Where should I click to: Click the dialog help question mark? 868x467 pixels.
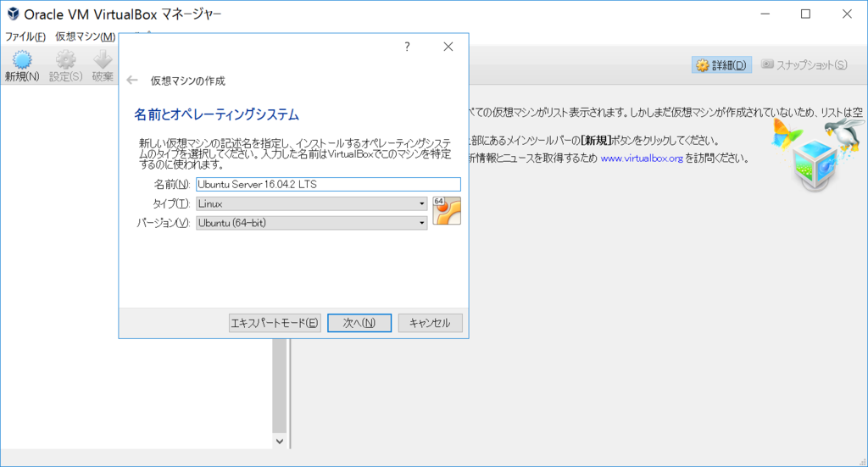pos(408,47)
